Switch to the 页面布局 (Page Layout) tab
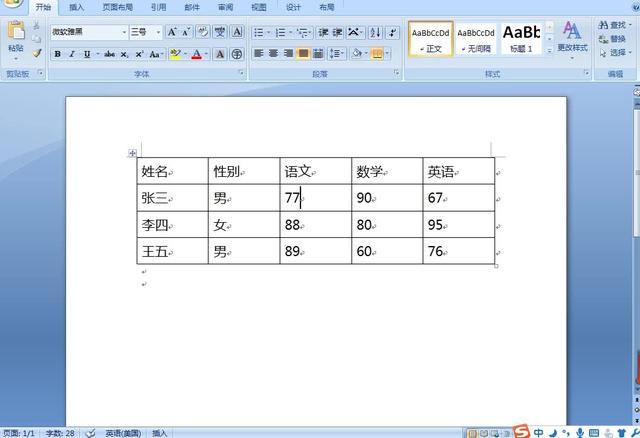 point(118,7)
